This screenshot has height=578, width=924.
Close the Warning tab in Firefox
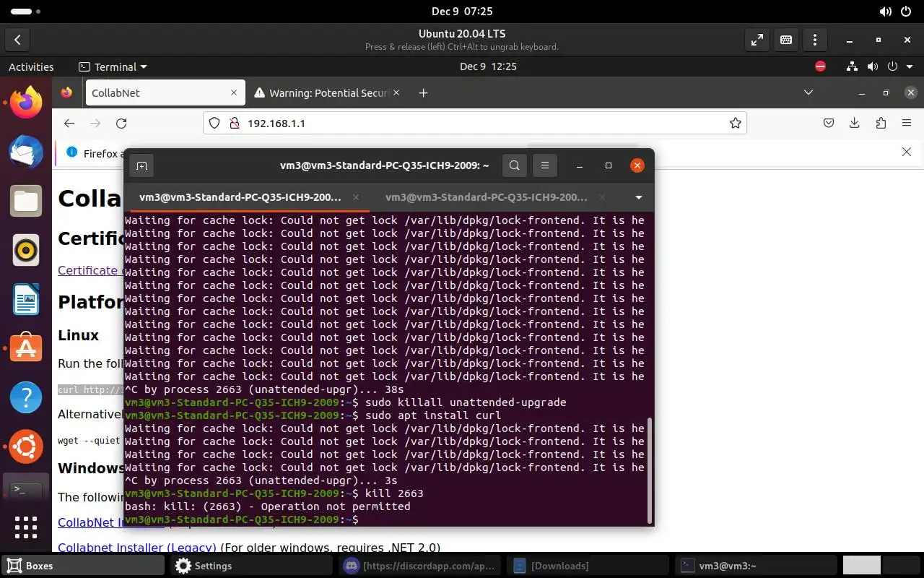pyautogui.click(x=397, y=92)
